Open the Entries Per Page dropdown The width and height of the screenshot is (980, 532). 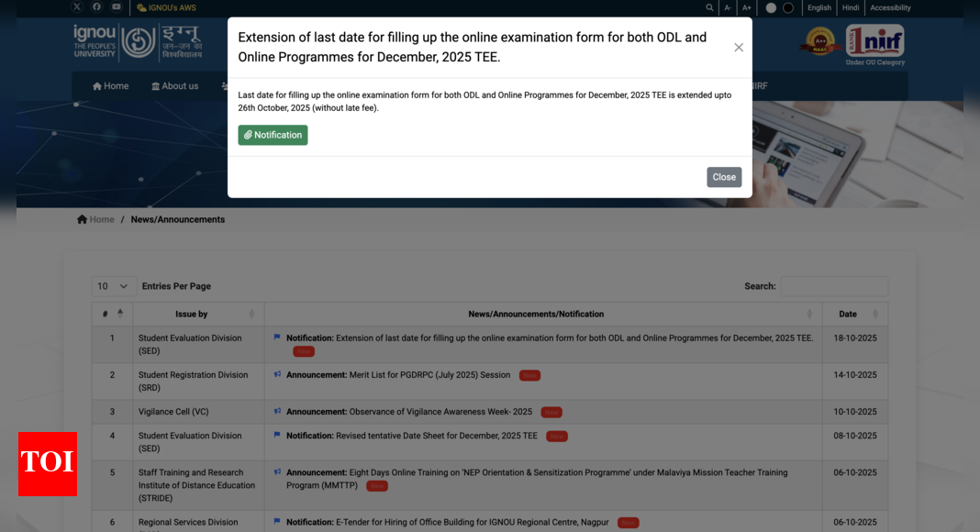click(115, 286)
